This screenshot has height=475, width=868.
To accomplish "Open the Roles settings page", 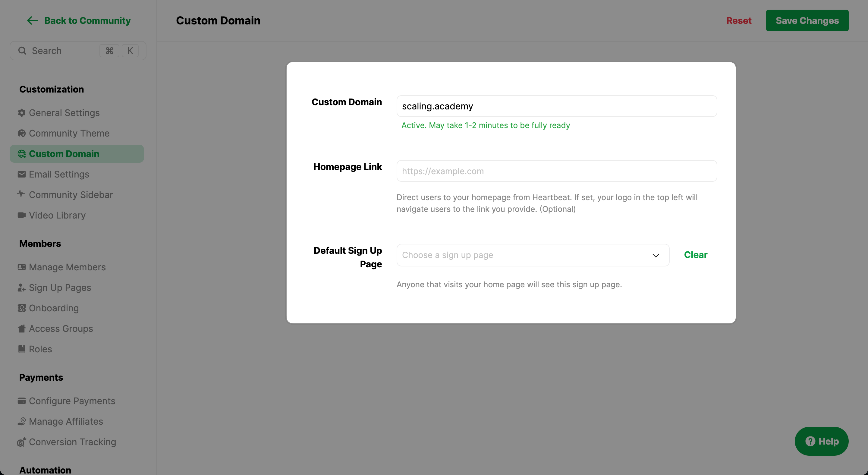I will (x=40, y=349).
